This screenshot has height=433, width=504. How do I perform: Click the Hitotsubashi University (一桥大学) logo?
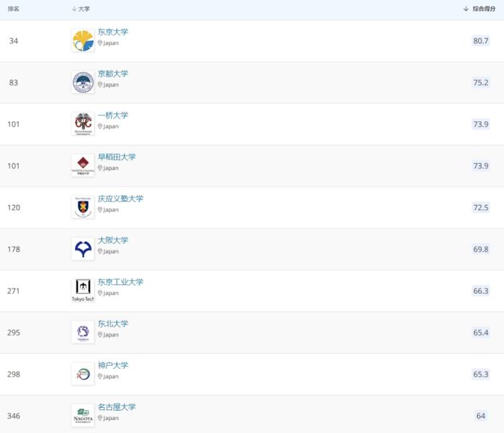pos(83,124)
